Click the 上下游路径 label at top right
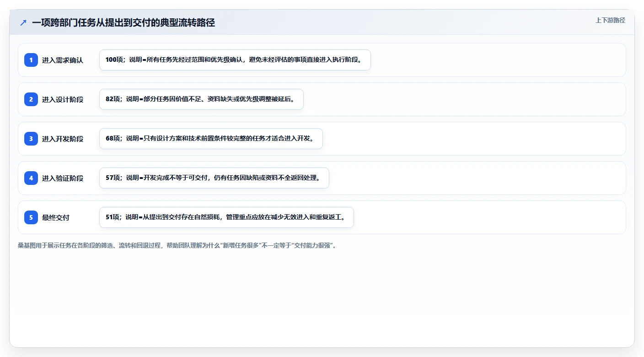 610,20
